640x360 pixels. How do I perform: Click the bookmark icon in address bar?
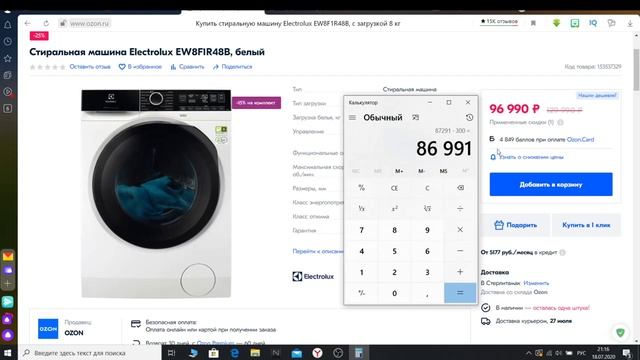point(533,23)
